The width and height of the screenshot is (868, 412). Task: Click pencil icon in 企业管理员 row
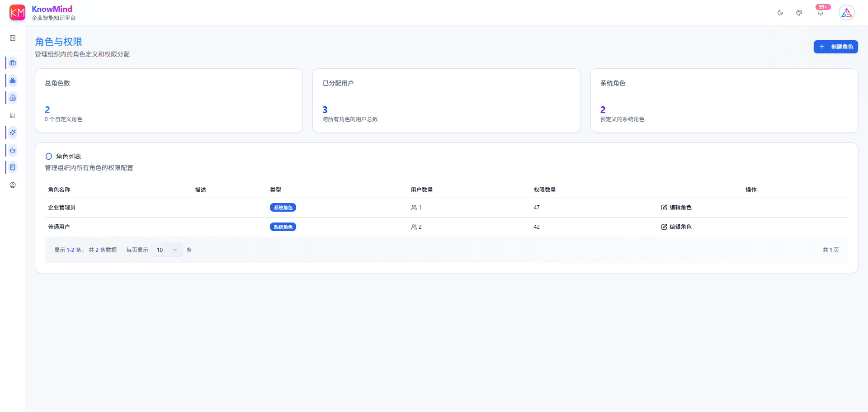[x=664, y=208]
